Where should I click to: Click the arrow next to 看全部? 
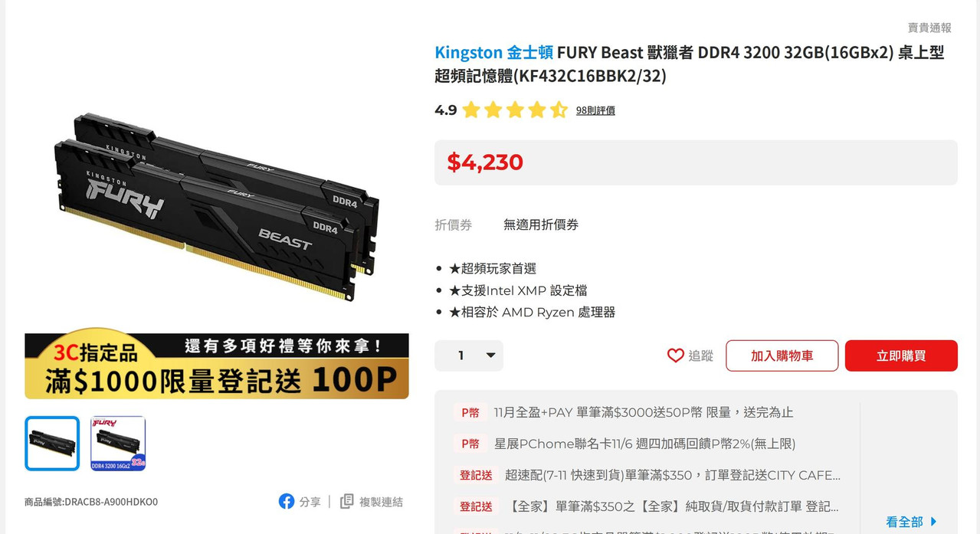coord(933,522)
